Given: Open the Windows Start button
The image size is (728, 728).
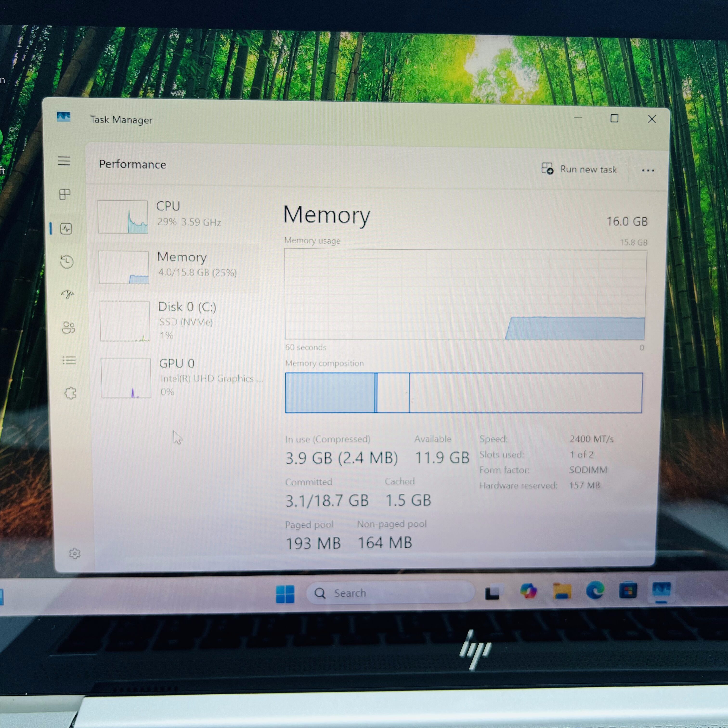Looking at the screenshot, I should tap(285, 594).
